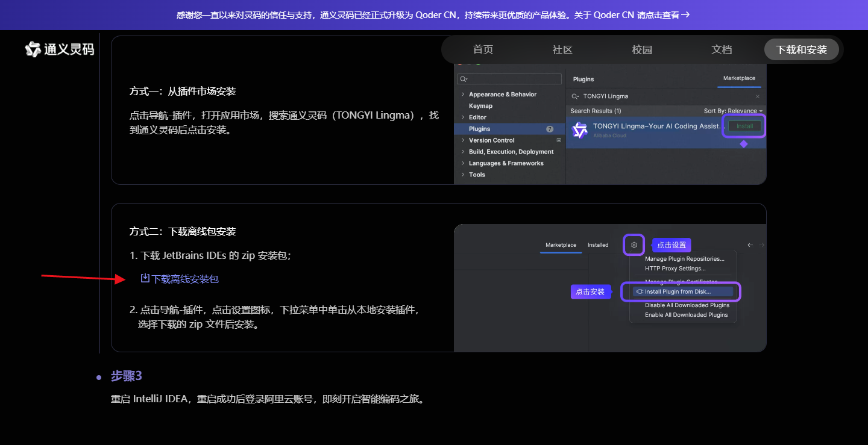Screen dimensions: 868x445
Task: Choose Enable All Downloaded Plugins
Action: pyautogui.click(x=687, y=315)
